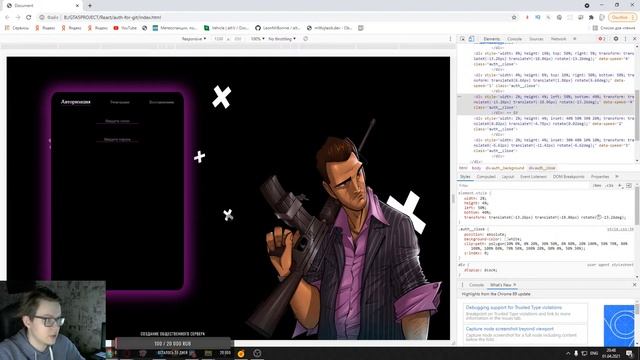
Task: Click the viewport width input
Action: (219, 39)
